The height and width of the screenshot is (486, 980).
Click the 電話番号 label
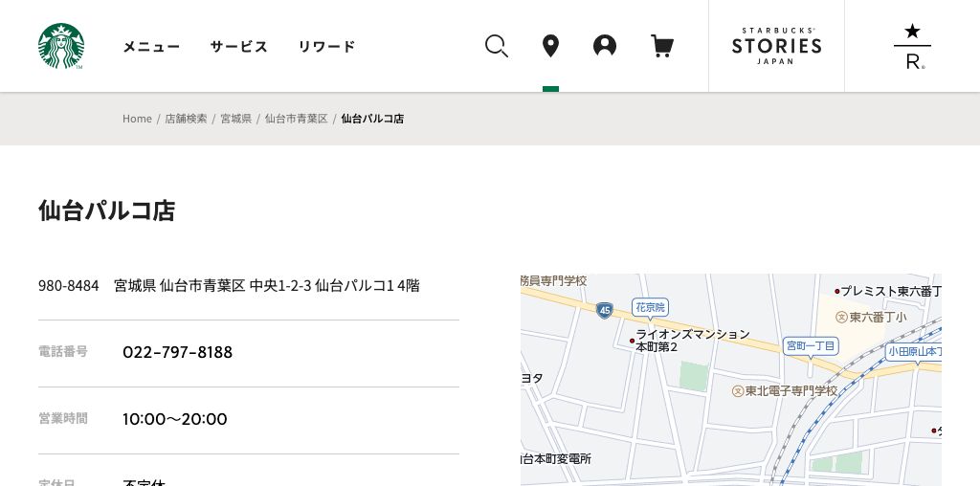click(x=63, y=352)
